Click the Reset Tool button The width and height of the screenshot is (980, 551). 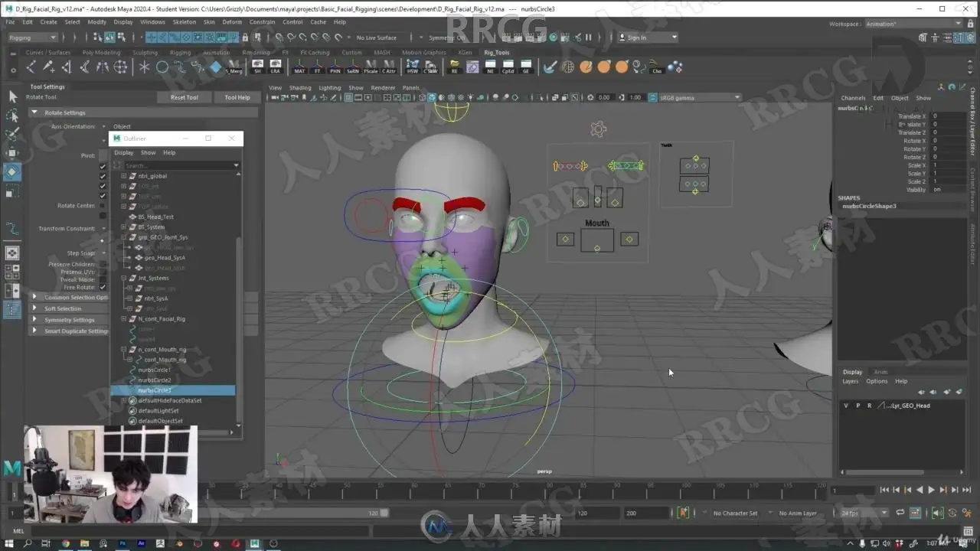184,97
